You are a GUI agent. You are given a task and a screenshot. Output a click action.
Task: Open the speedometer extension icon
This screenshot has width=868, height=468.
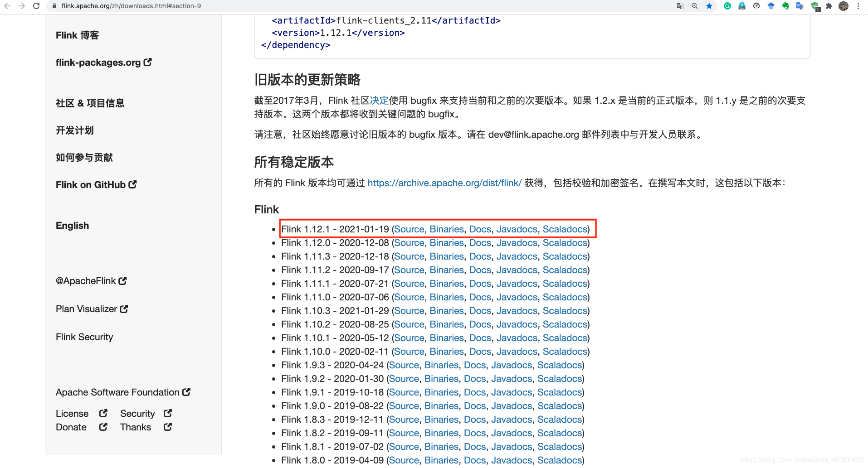point(756,6)
